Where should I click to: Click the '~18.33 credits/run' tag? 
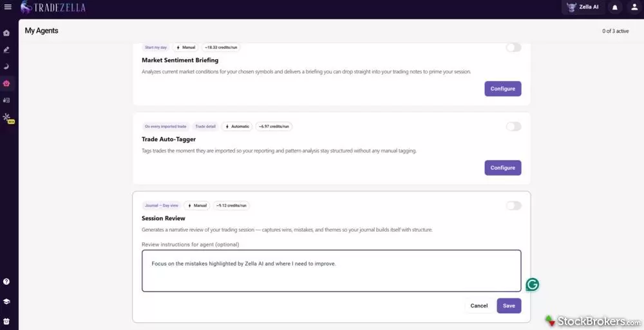pyautogui.click(x=221, y=48)
